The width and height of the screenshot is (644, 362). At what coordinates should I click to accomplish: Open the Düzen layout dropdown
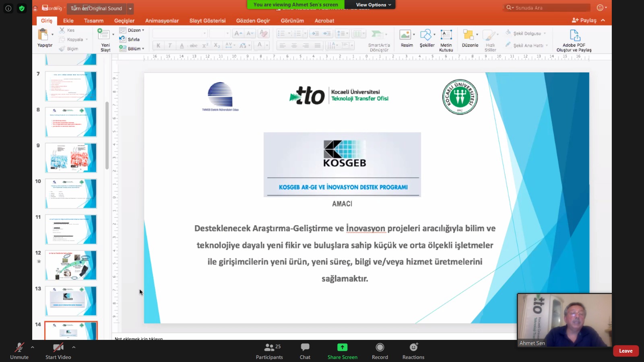[132, 30]
